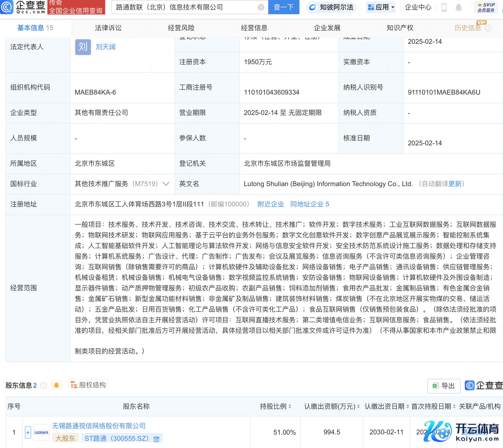Click the 知彼阿尔法 AI assistant icon
Viewport: 503px width, 448px height.
tap(313, 7)
